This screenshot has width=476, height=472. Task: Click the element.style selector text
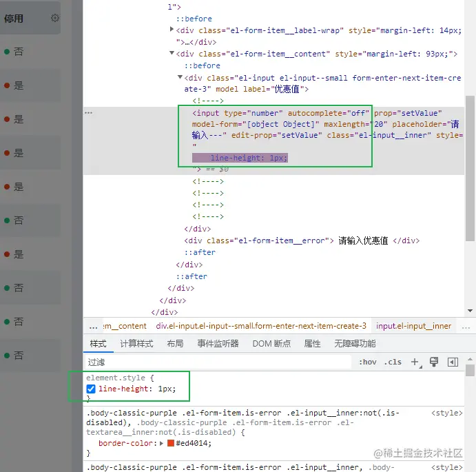(116, 378)
